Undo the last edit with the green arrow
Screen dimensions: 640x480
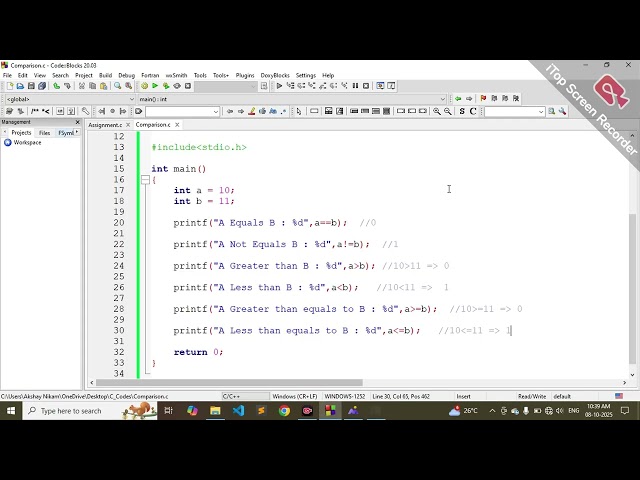(56, 86)
